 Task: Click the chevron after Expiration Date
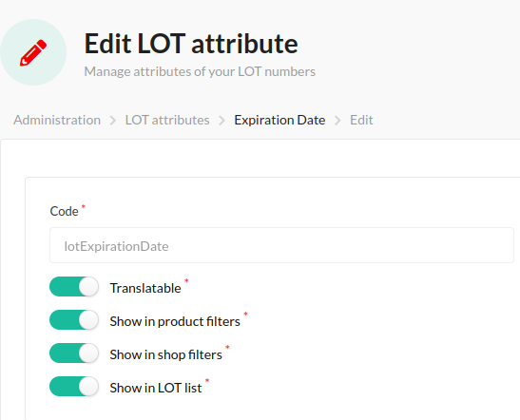click(337, 121)
